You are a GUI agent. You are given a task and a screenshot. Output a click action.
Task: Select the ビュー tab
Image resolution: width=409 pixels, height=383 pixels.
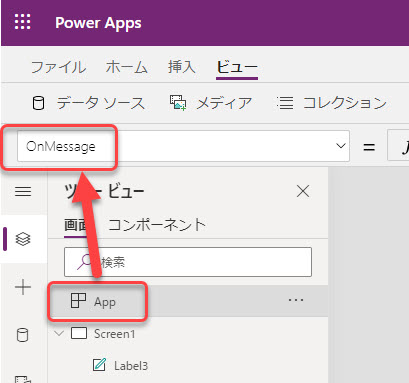pyautogui.click(x=237, y=68)
